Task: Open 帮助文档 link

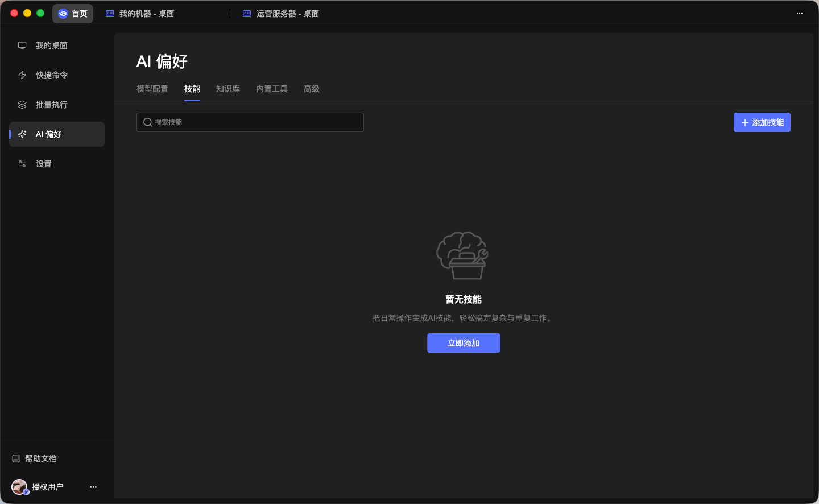Action: click(x=41, y=458)
